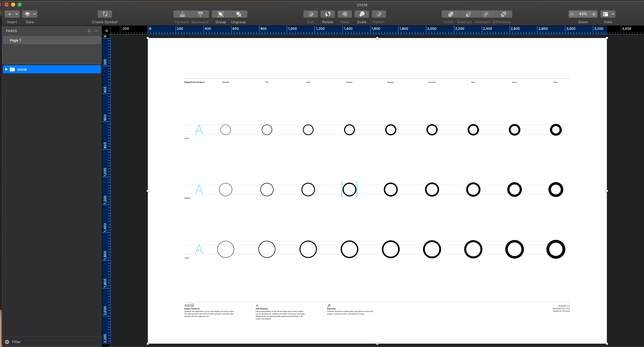Click the 42% zoom value field
644x347 pixels.
583,14
